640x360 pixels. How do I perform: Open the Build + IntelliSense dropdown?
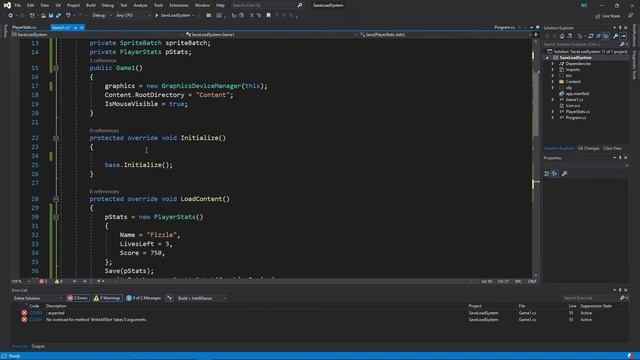(202, 298)
